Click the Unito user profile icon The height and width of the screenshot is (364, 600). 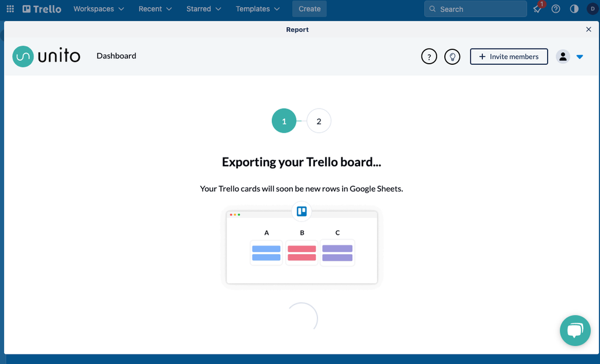[x=563, y=56]
